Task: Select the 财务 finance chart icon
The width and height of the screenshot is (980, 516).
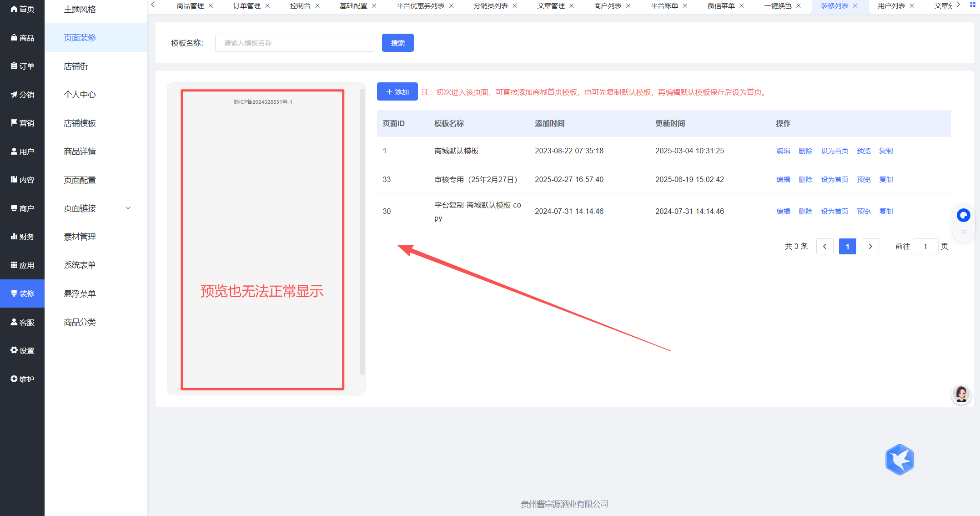Action: click(x=14, y=237)
